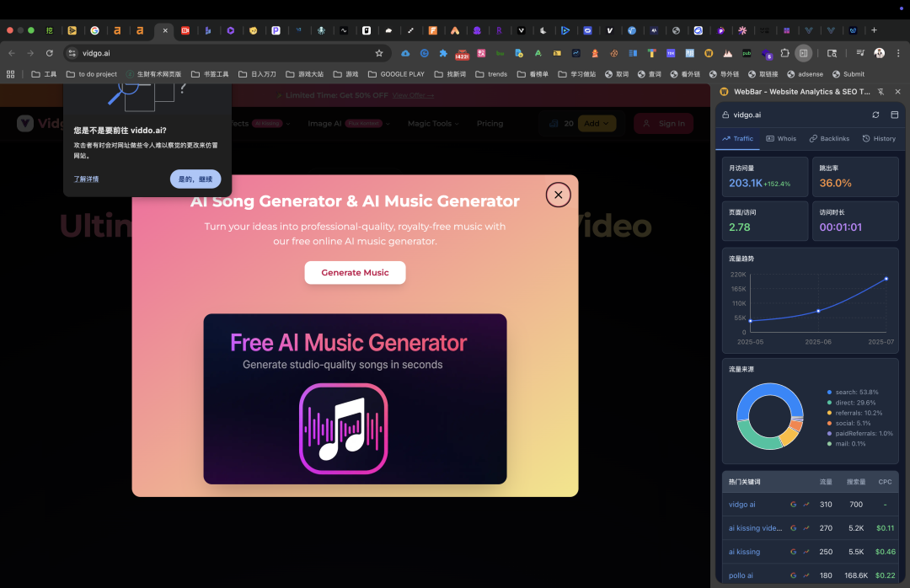Open trends icon for vidgo ai keyword
Image resolution: width=910 pixels, height=588 pixels.
[x=806, y=505]
